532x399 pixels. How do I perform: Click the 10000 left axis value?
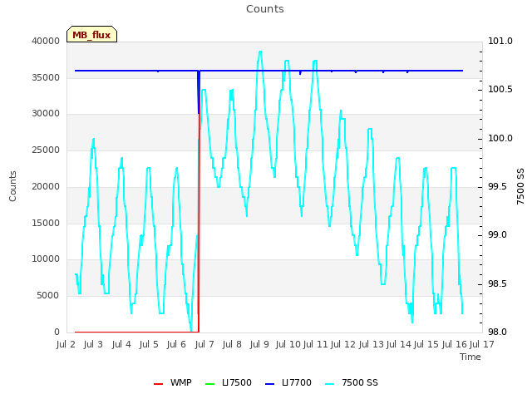point(46,259)
